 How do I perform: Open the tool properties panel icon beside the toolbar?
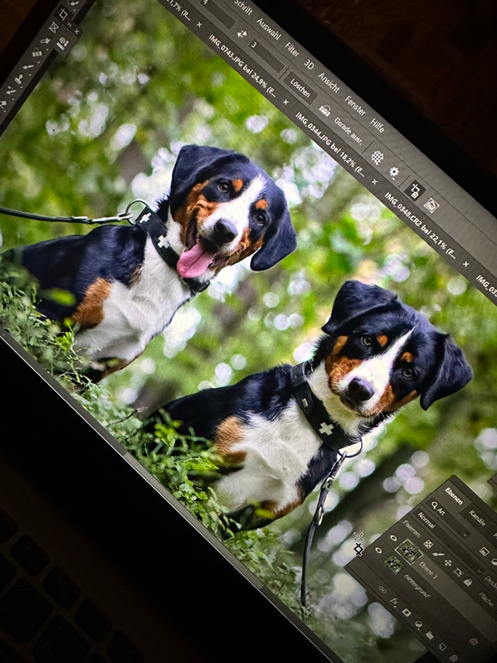tap(63, 43)
